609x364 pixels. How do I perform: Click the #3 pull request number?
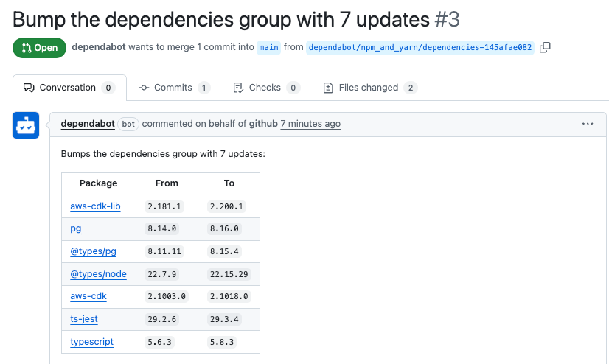(447, 19)
